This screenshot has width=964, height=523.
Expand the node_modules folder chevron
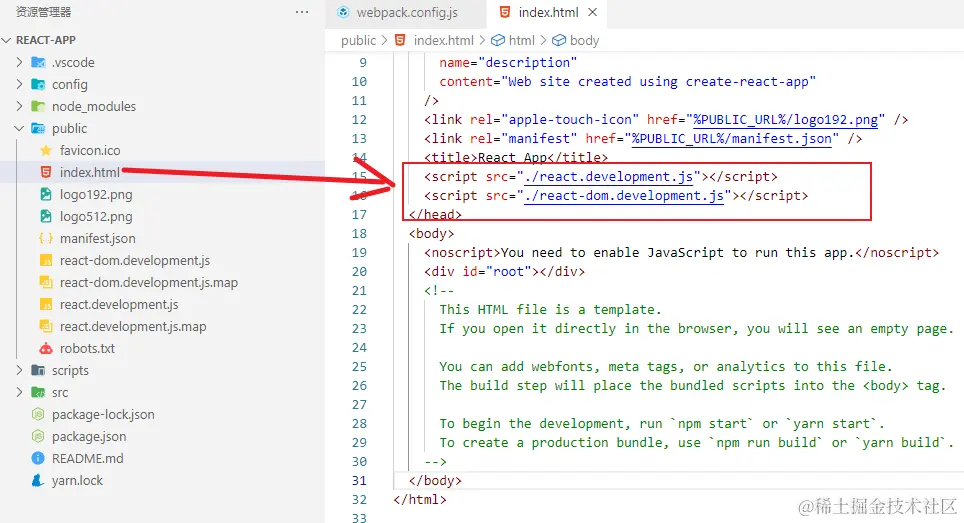click(x=19, y=107)
